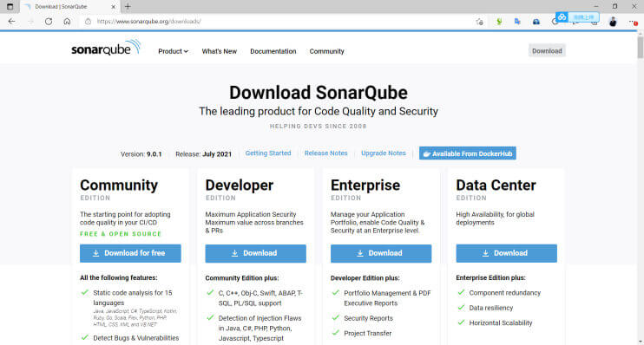Open the Documentation menu item

point(273,51)
